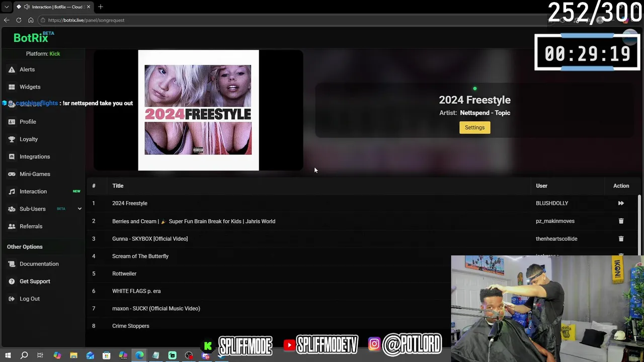Open Task View on taskbar
The height and width of the screenshot is (362, 644).
40,356
